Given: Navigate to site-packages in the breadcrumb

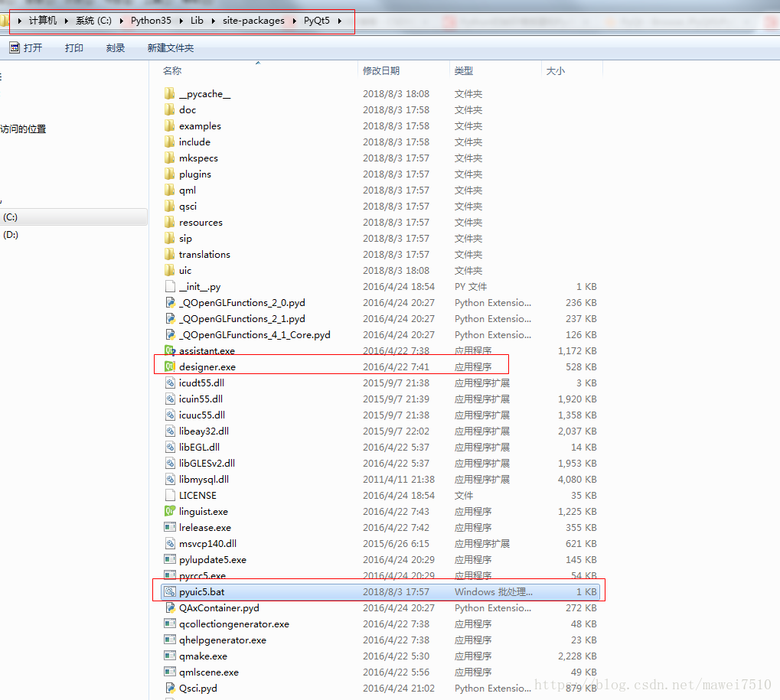Looking at the screenshot, I should coord(253,21).
